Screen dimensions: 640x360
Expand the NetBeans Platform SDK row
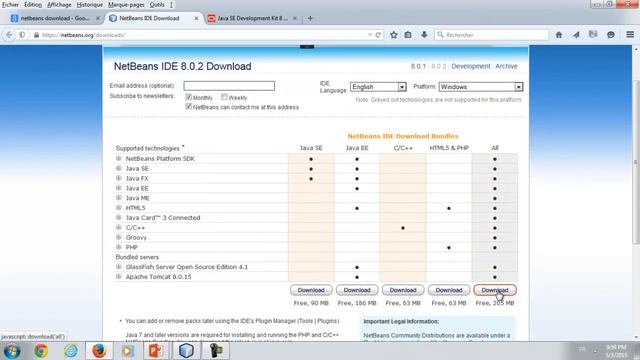119,158
